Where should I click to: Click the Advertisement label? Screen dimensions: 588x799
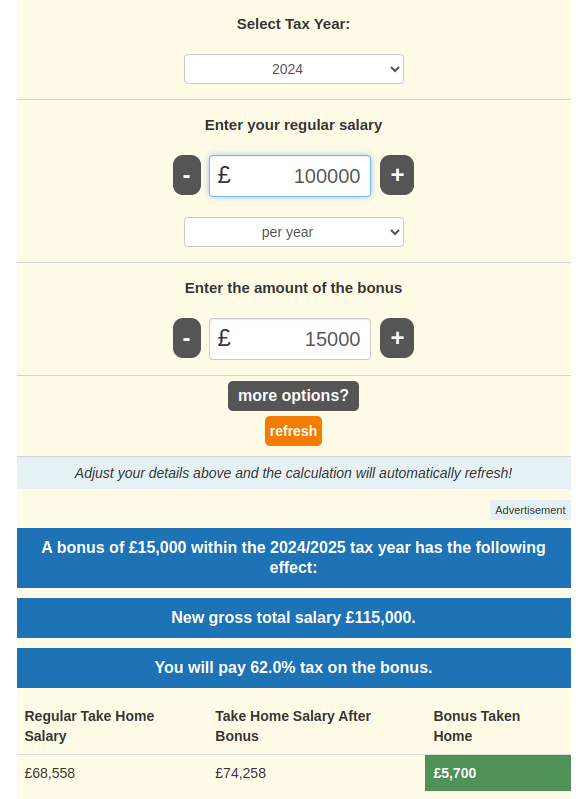click(530, 510)
